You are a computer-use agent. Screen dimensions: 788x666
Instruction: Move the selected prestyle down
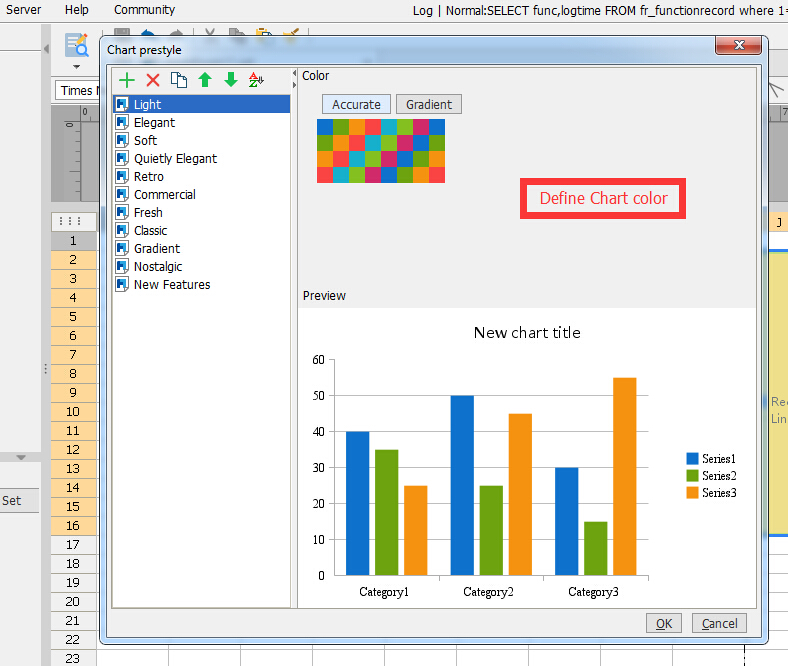[231, 80]
